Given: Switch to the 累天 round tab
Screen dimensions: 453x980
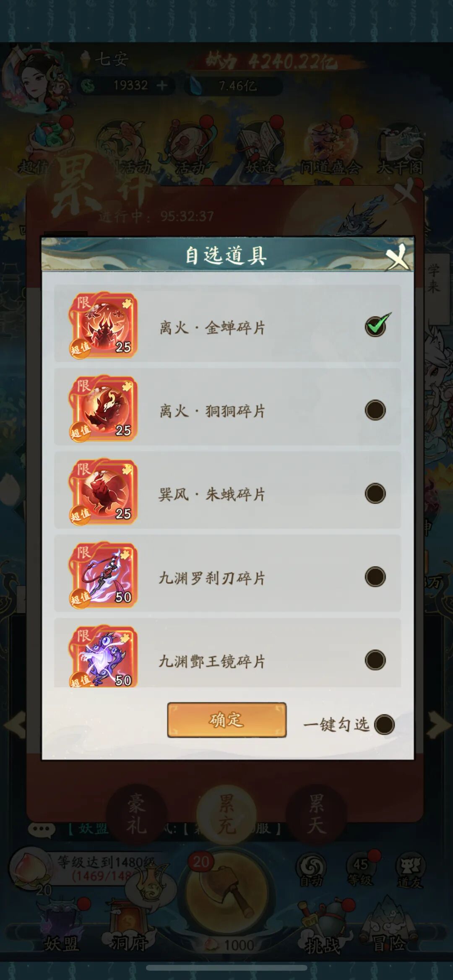Looking at the screenshot, I should [316, 814].
